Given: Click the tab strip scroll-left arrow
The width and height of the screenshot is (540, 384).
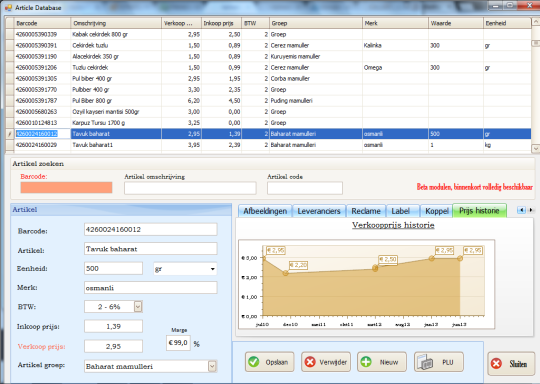Looking at the screenshot, I should click(521, 210).
